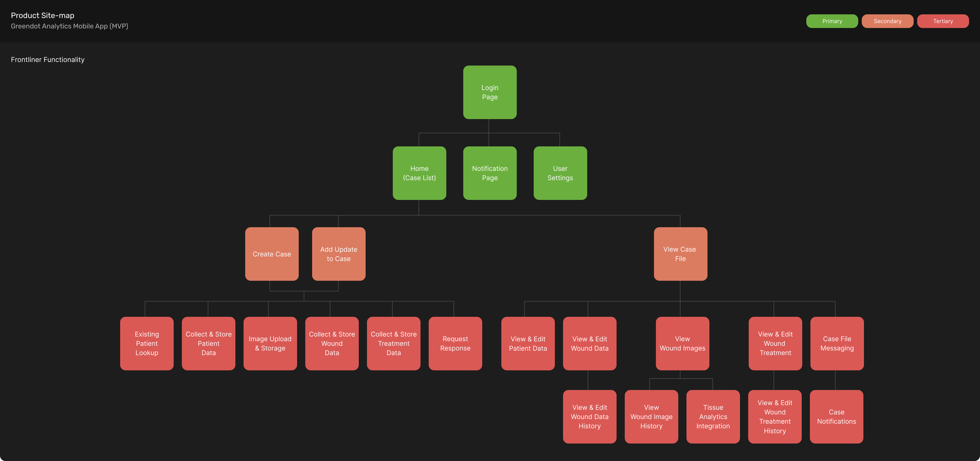Click the Create Case box
Screen dimensions: 980x461
pyautogui.click(x=272, y=254)
